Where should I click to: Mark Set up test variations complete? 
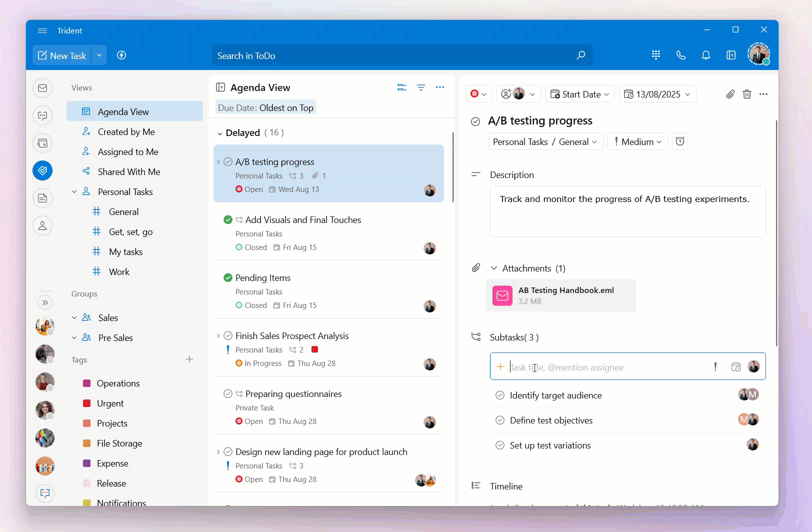pyautogui.click(x=499, y=445)
